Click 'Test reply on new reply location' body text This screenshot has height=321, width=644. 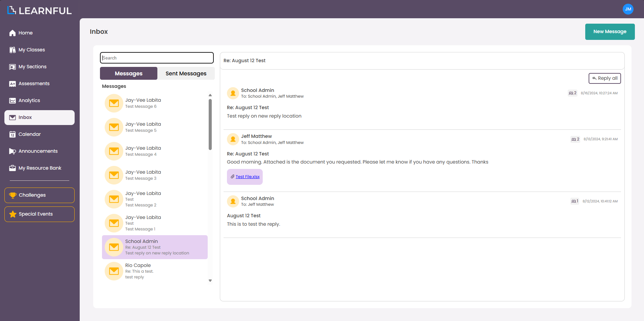coord(264,116)
